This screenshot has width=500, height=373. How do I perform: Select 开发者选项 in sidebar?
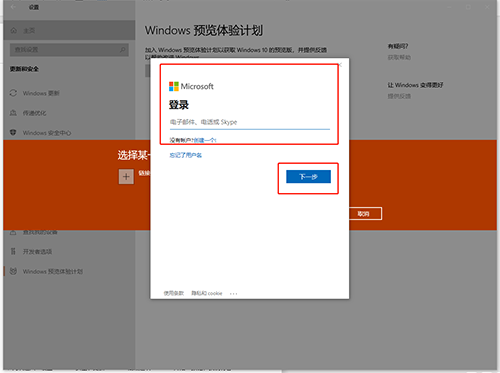point(69,251)
